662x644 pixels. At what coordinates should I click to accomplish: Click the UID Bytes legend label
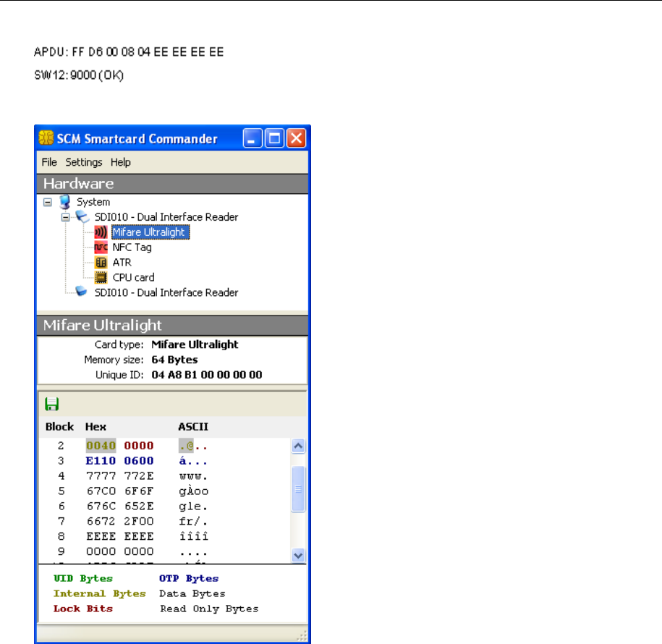[83, 579]
